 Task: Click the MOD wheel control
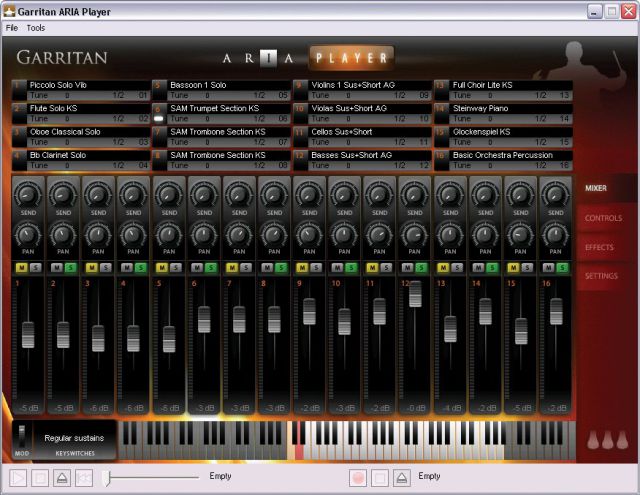click(x=22, y=437)
